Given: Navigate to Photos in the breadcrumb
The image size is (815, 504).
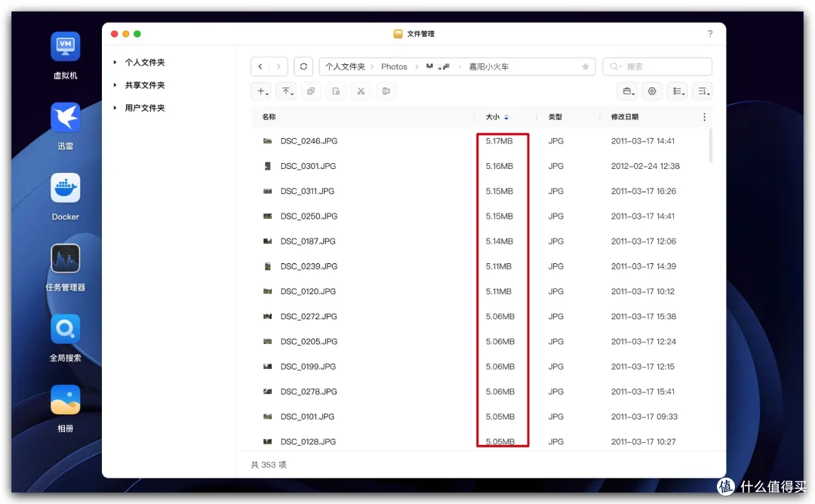Looking at the screenshot, I should 394,66.
